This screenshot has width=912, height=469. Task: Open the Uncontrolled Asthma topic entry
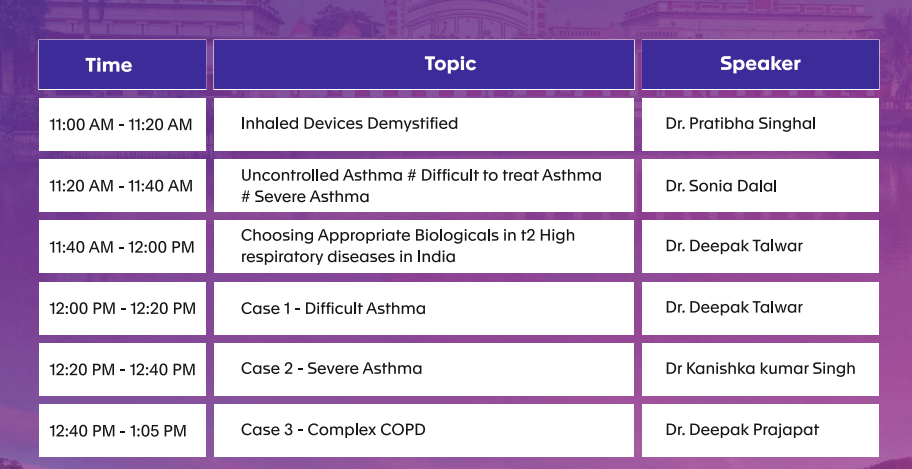(x=421, y=186)
